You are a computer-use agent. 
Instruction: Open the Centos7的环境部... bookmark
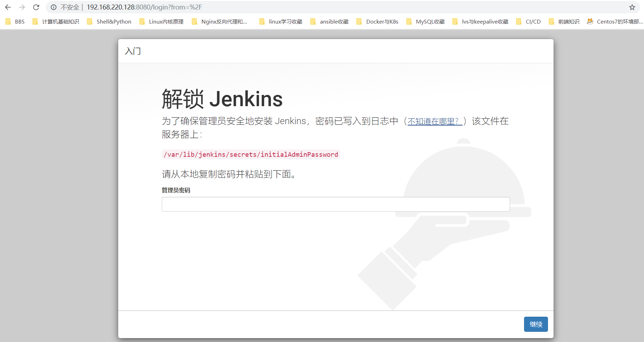(x=615, y=21)
